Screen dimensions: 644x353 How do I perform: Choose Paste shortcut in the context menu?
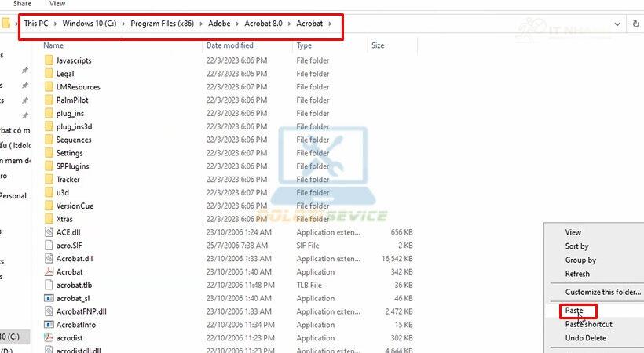[x=588, y=324]
